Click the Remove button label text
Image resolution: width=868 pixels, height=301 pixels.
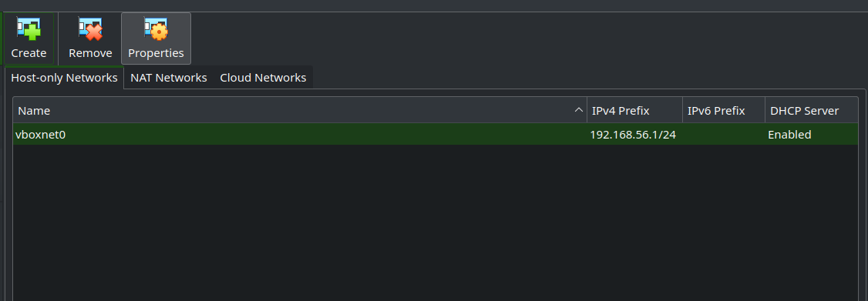coord(90,53)
